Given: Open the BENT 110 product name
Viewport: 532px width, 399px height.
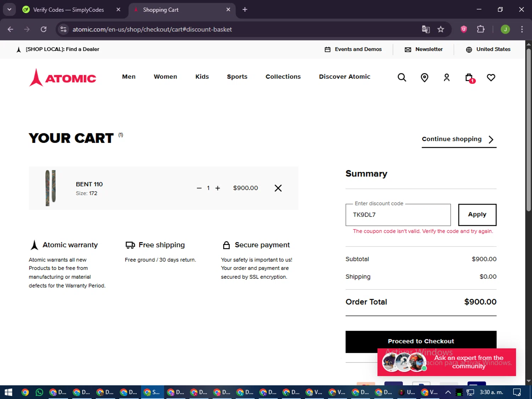Looking at the screenshot, I should click(89, 184).
